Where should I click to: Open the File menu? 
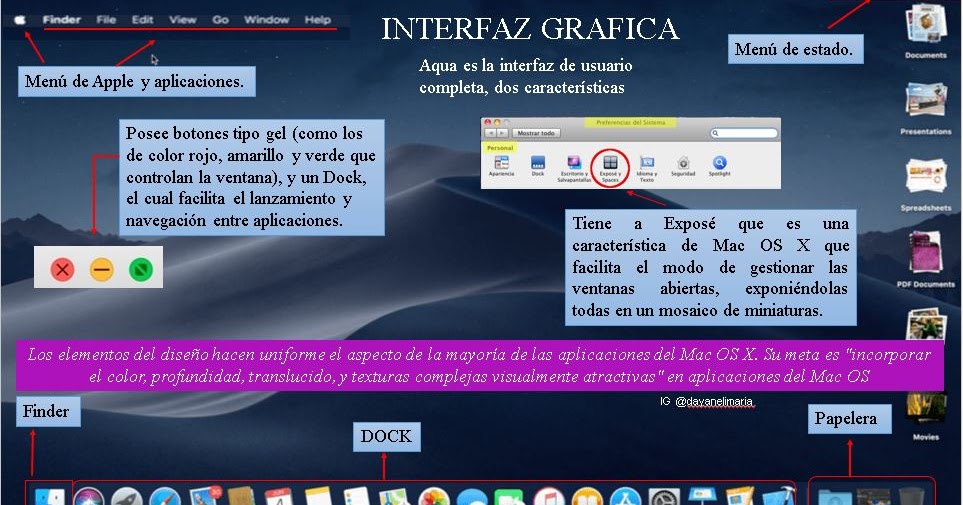click(106, 20)
